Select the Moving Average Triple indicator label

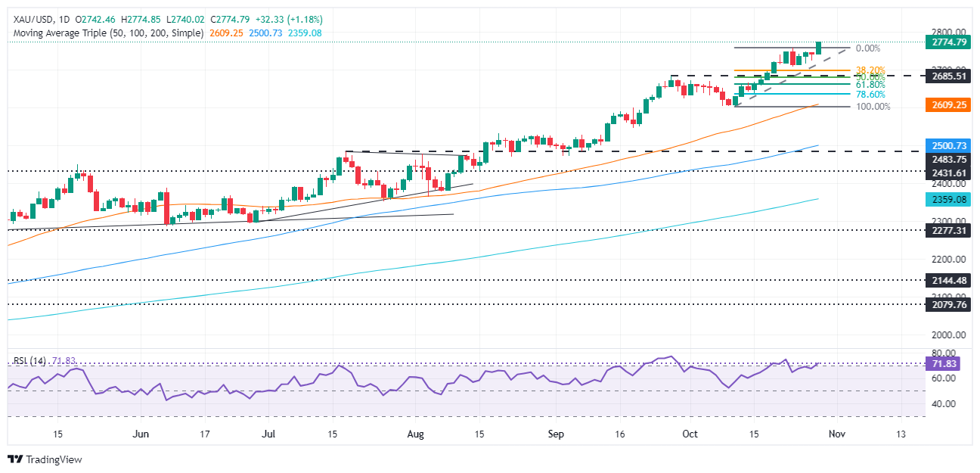pos(106,33)
